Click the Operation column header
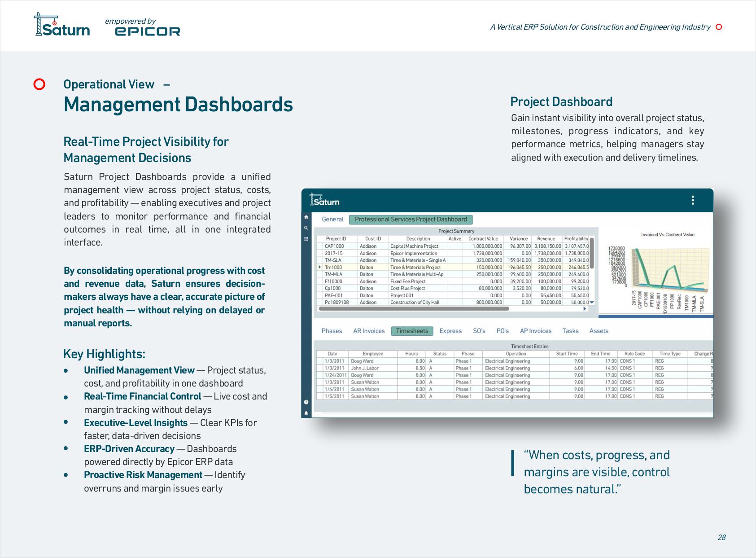Image resolution: width=756 pixels, height=558 pixels. (516, 354)
